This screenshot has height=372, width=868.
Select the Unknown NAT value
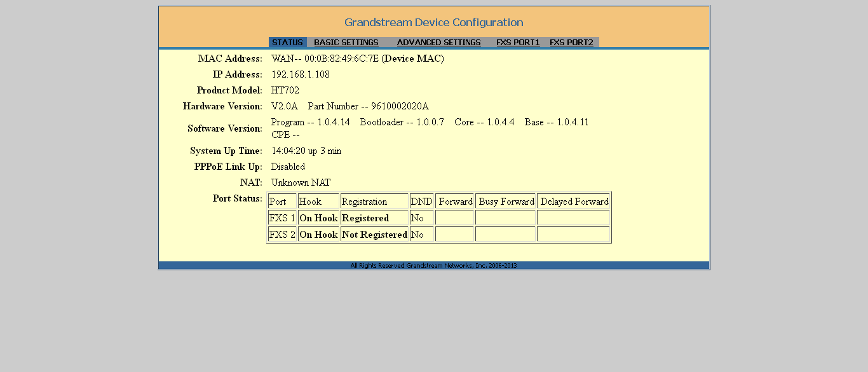pyautogui.click(x=301, y=183)
